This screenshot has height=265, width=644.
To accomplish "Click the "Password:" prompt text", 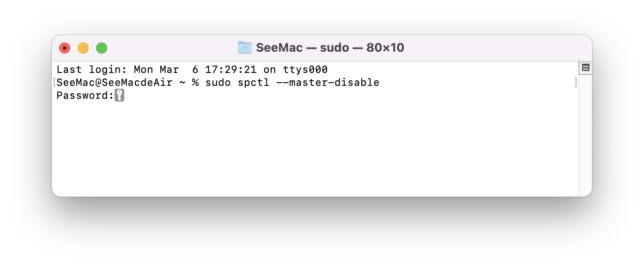I will [85, 96].
